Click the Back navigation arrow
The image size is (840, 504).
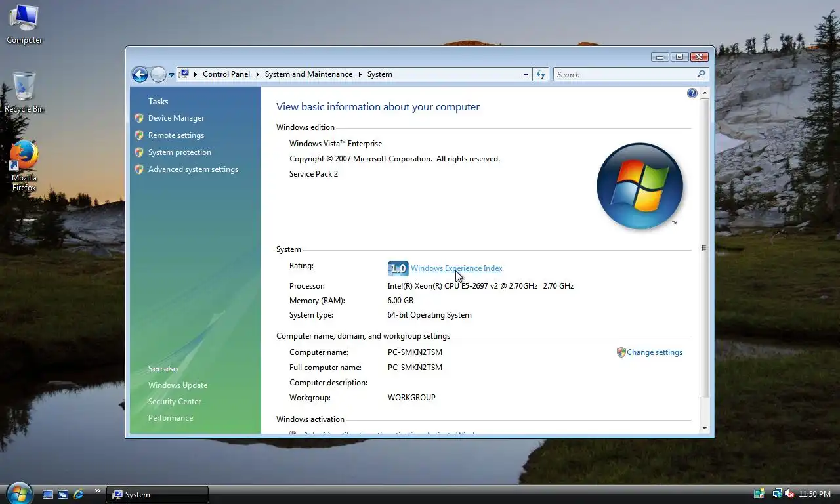(x=139, y=74)
